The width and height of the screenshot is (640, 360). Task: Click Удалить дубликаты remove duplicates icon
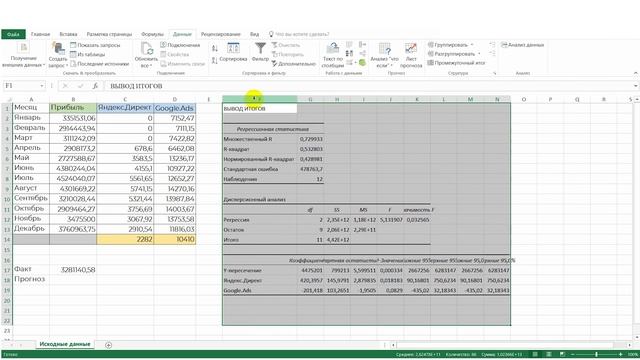(x=349, y=53)
